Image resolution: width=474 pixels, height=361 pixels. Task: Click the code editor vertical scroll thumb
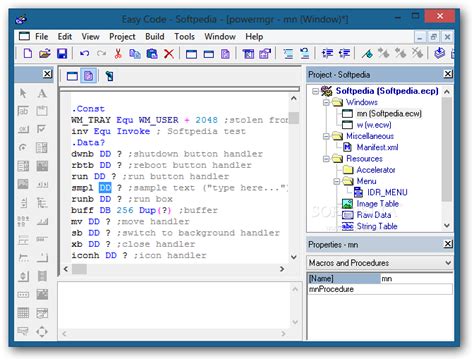(294, 118)
